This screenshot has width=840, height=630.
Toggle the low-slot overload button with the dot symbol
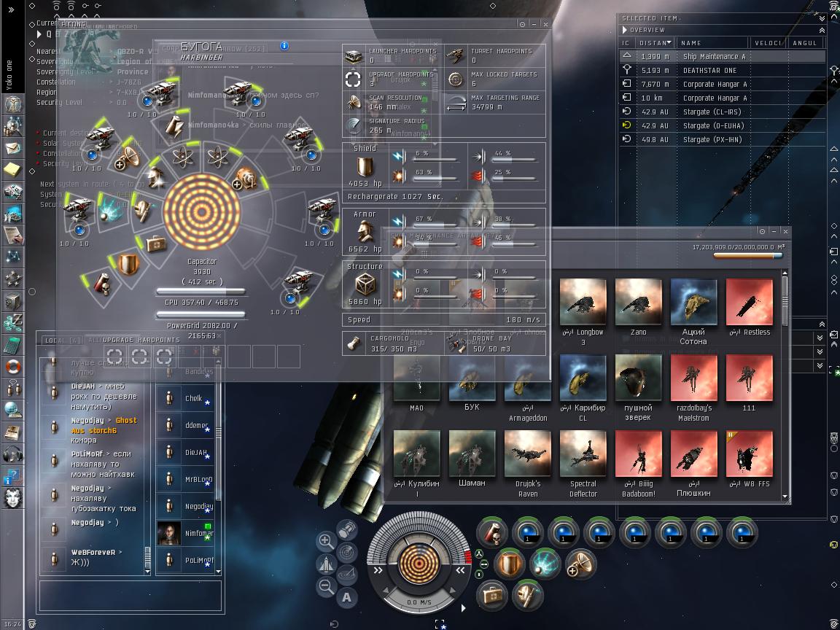[x=480, y=575]
